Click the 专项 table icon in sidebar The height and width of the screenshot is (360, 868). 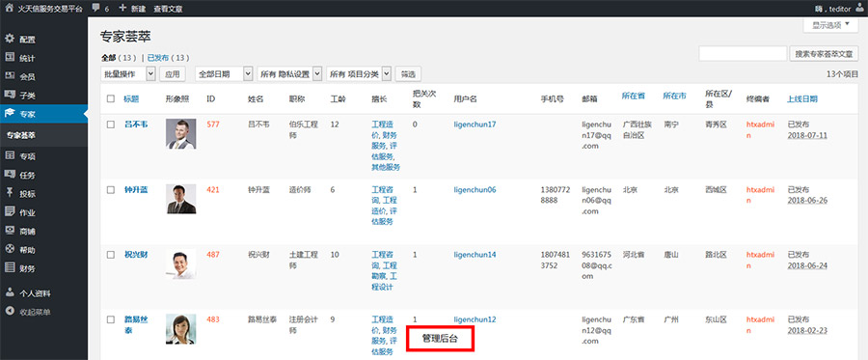(x=10, y=156)
